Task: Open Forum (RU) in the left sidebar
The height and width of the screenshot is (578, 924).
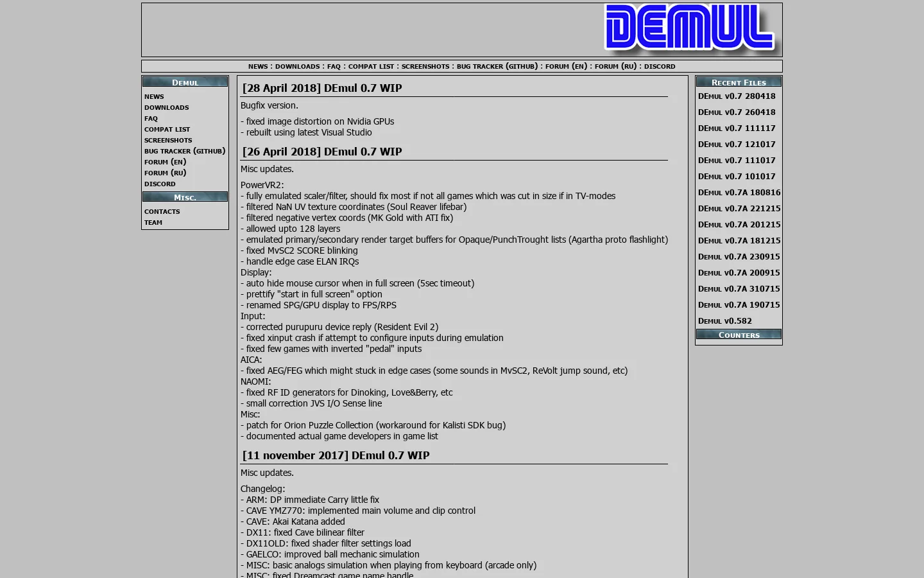Action: pyautogui.click(x=165, y=173)
